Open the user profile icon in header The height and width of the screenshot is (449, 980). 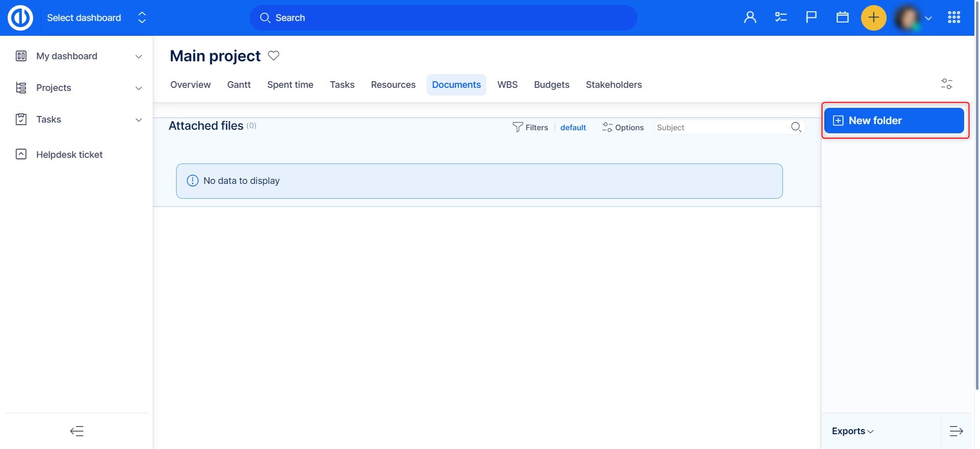tap(750, 18)
